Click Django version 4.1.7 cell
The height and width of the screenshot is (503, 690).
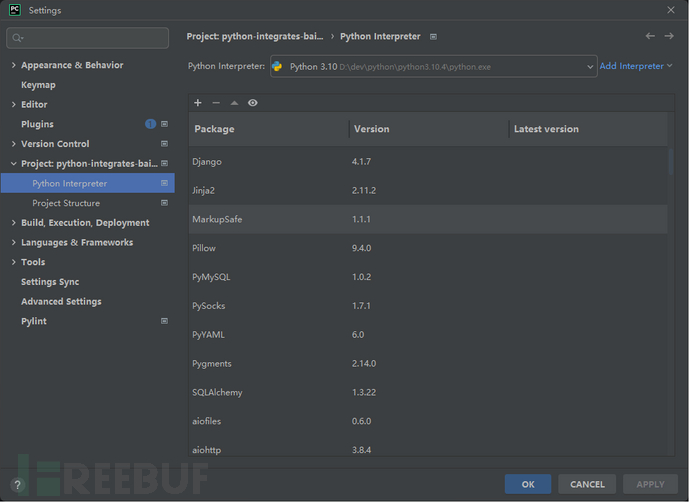coord(361,162)
